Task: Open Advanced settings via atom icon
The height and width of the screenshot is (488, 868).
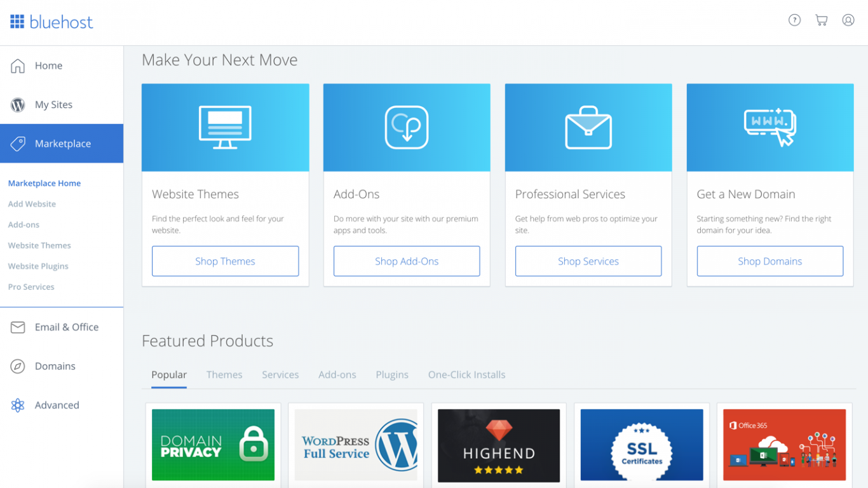Action: pyautogui.click(x=17, y=405)
